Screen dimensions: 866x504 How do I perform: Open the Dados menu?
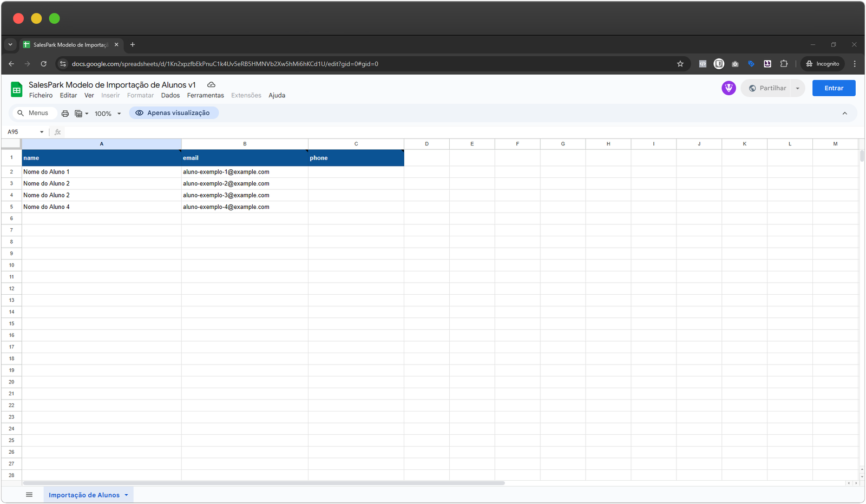[170, 96]
